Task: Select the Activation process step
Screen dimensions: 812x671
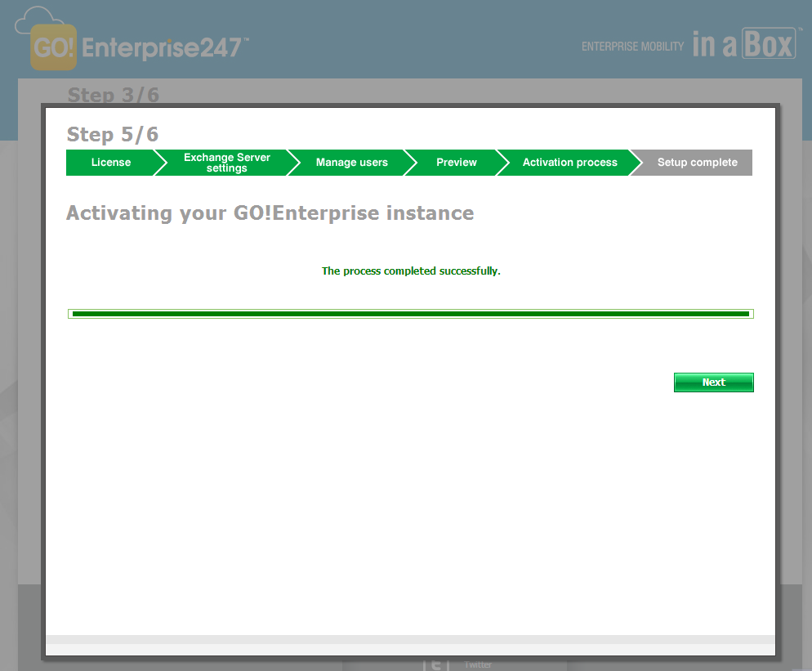Action: click(x=569, y=163)
